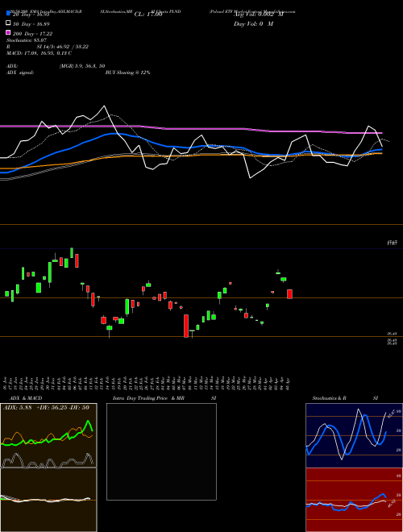Open the blue Stochastics chart panel
The image size is (403, 532).
(x=354, y=435)
